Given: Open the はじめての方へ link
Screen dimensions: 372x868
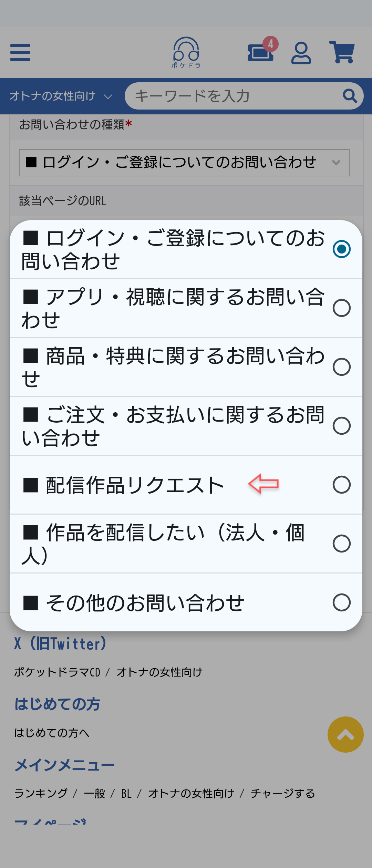Looking at the screenshot, I should 52,733.
